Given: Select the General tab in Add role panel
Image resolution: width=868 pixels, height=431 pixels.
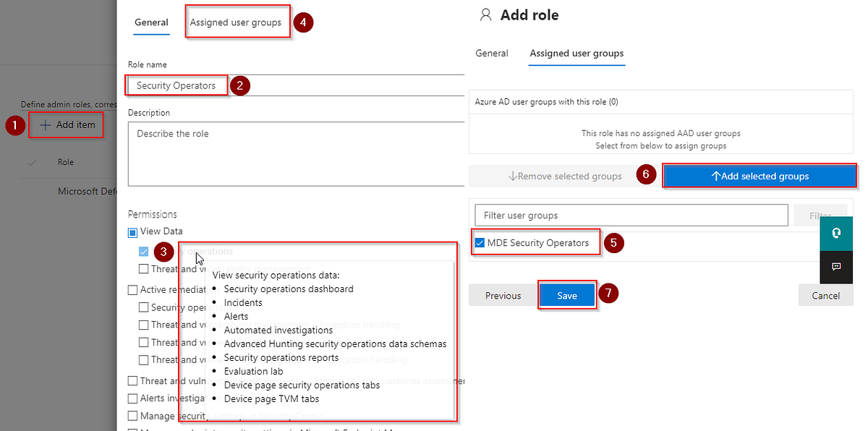Looking at the screenshot, I should click(x=492, y=53).
